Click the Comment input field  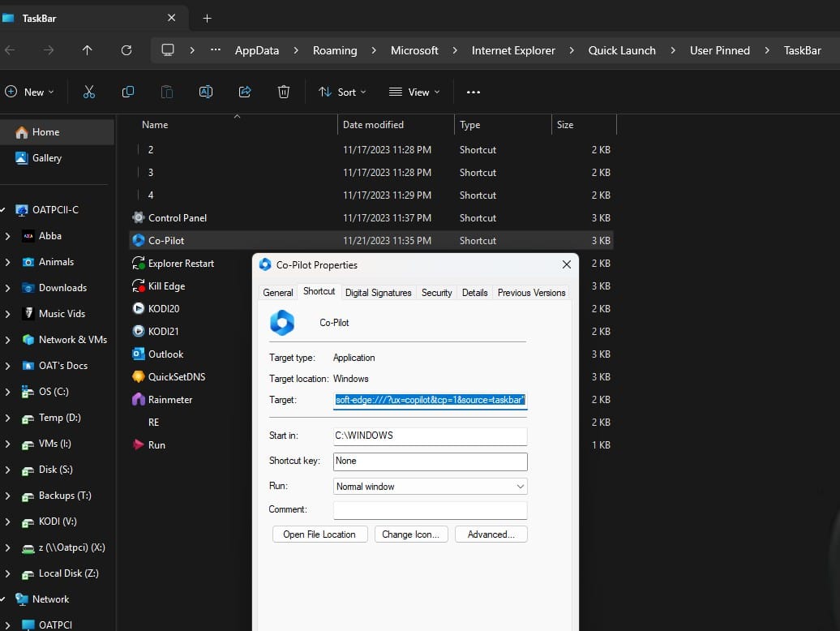pos(431,510)
